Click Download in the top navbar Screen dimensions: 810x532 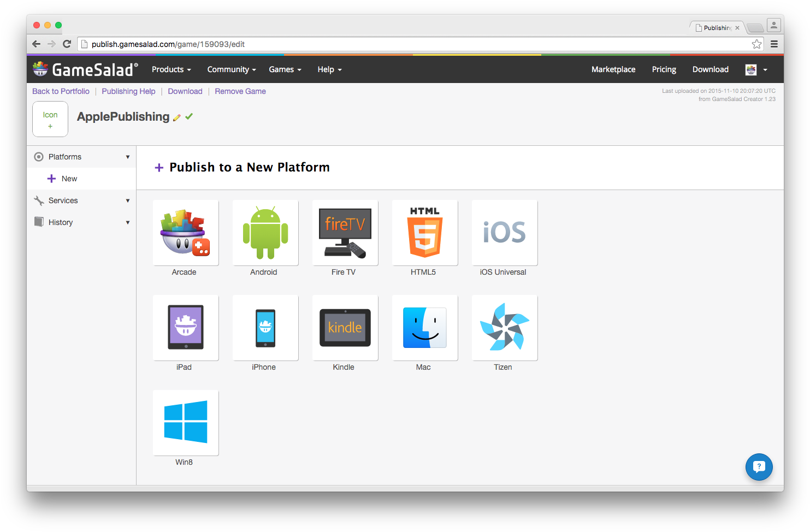(x=711, y=69)
